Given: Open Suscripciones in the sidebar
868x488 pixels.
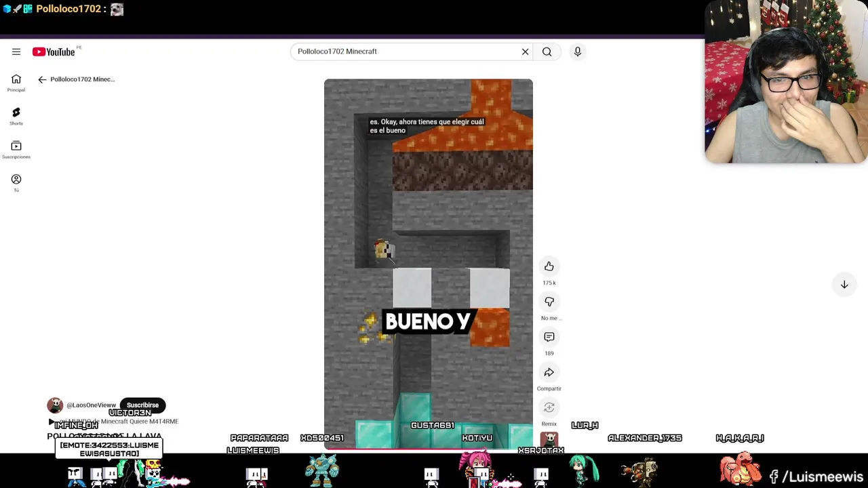Looking at the screenshot, I should (16, 150).
